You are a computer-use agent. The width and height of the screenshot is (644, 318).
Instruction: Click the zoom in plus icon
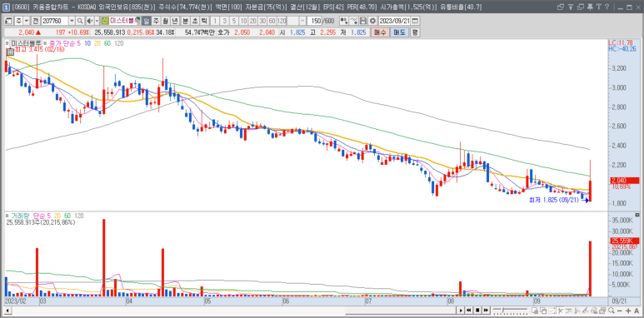628,311
